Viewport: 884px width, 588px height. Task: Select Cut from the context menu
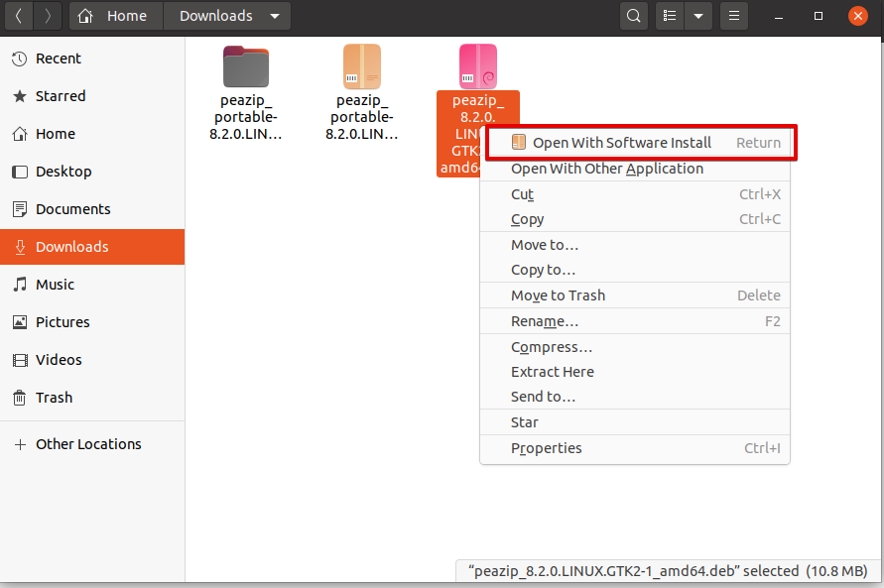tap(635, 194)
